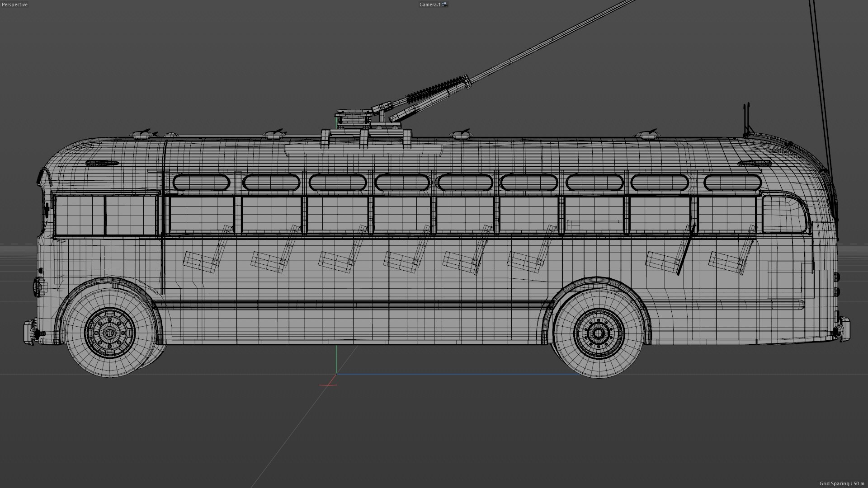This screenshot has height=488, width=868.
Task: Select the front destination sign slot
Action: coord(102,163)
